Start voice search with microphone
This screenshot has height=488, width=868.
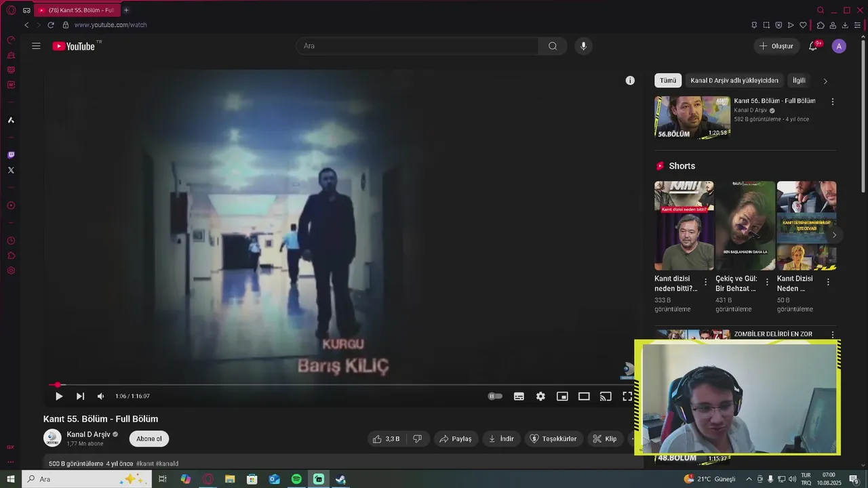click(x=583, y=46)
